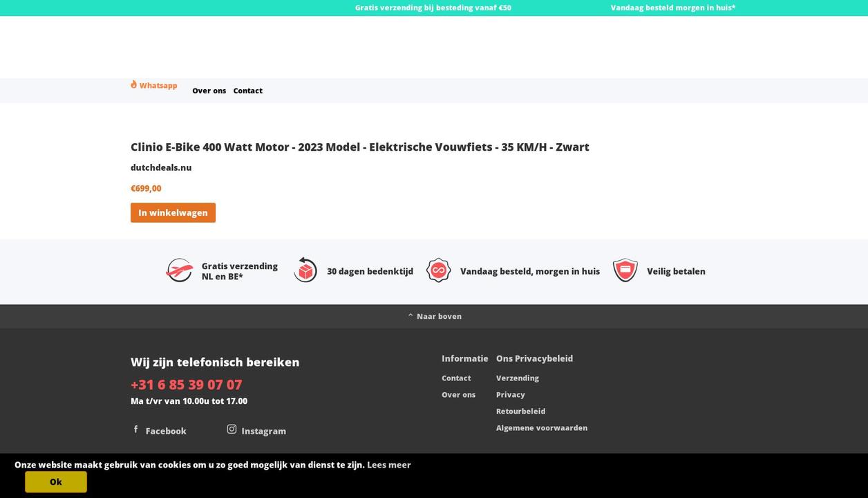
Task: Accept cookies with the Ok button
Action: tap(56, 482)
